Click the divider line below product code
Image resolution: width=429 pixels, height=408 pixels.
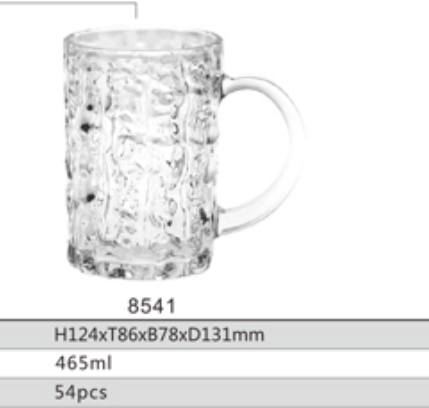click(x=214, y=320)
